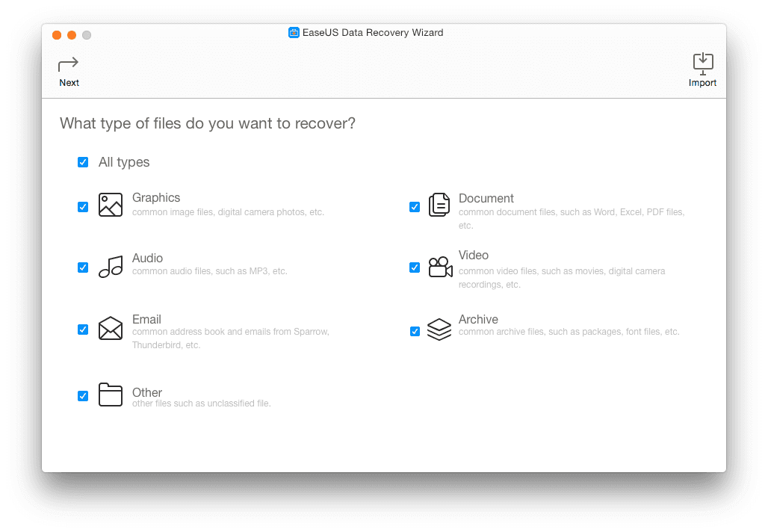The height and width of the screenshot is (532, 768).
Task: Close the window with the red button
Action: 57,35
